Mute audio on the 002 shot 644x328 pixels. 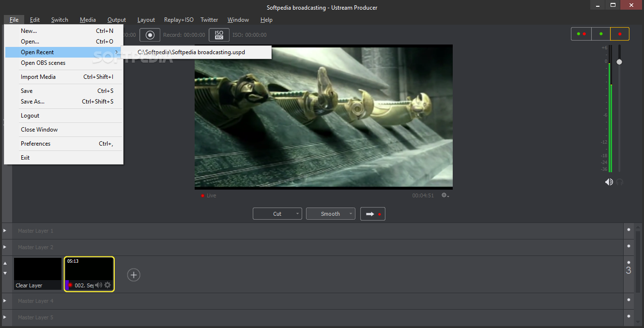coord(98,285)
